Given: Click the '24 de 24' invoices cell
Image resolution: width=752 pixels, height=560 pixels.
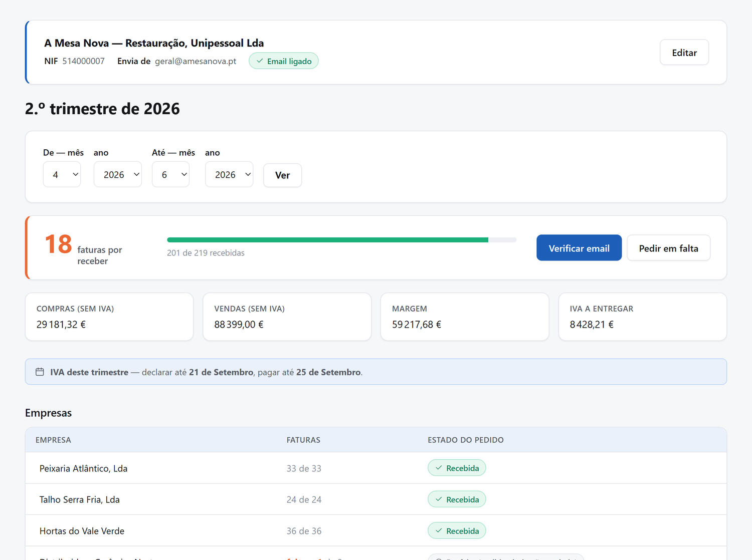Looking at the screenshot, I should 304,499.
